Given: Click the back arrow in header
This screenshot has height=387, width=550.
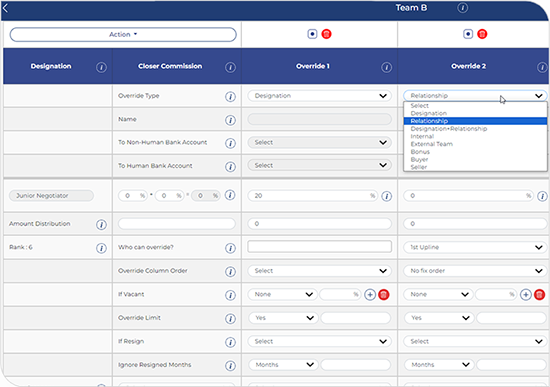Looking at the screenshot, I should click(6, 8).
